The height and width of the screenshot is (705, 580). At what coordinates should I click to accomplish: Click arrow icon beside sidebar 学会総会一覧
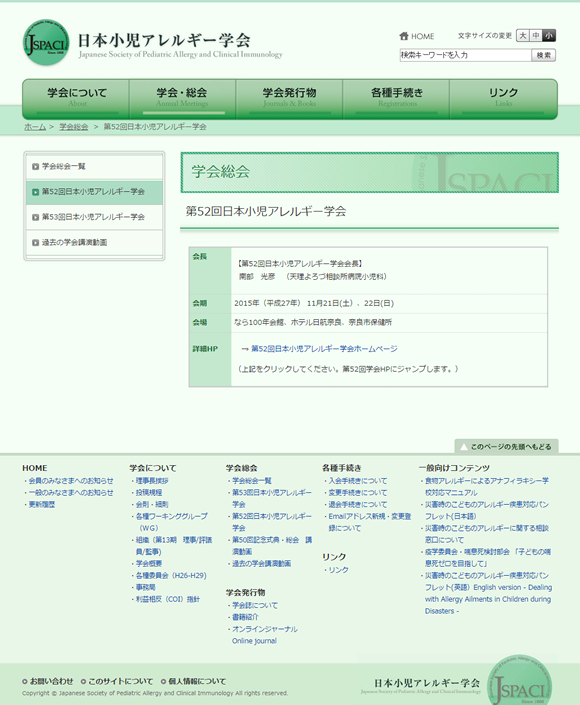point(36,167)
